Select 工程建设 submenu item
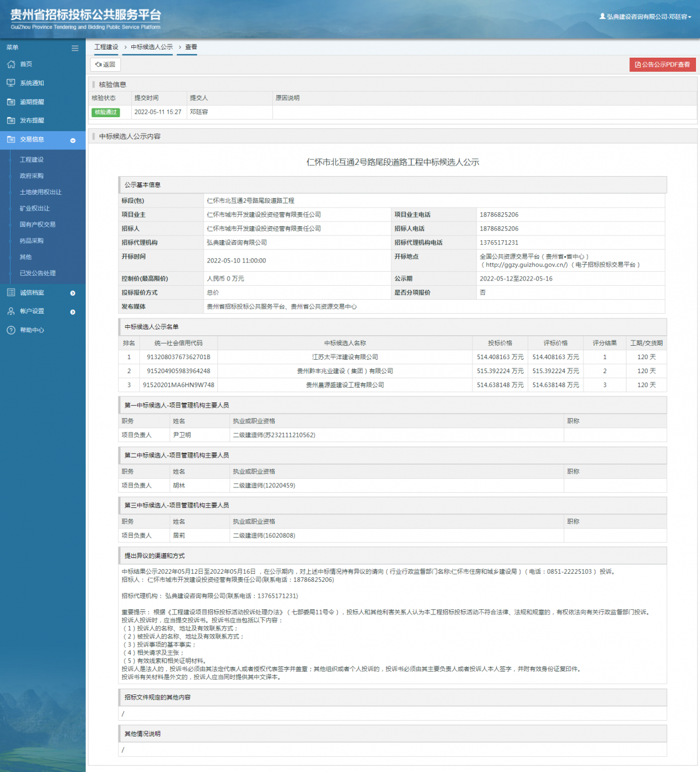This screenshot has height=772, width=700. (x=32, y=159)
